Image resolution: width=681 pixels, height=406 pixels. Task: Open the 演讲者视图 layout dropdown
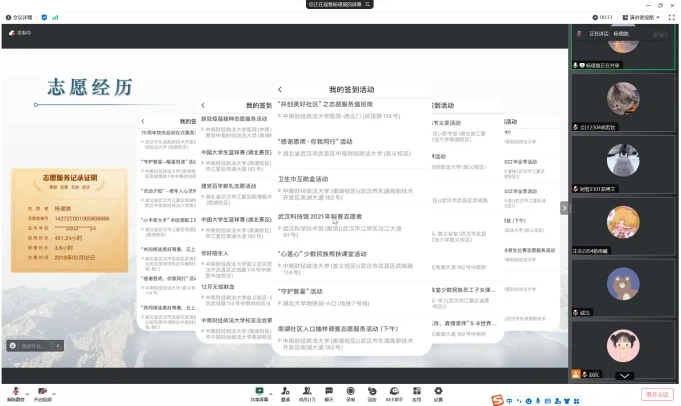coord(641,17)
